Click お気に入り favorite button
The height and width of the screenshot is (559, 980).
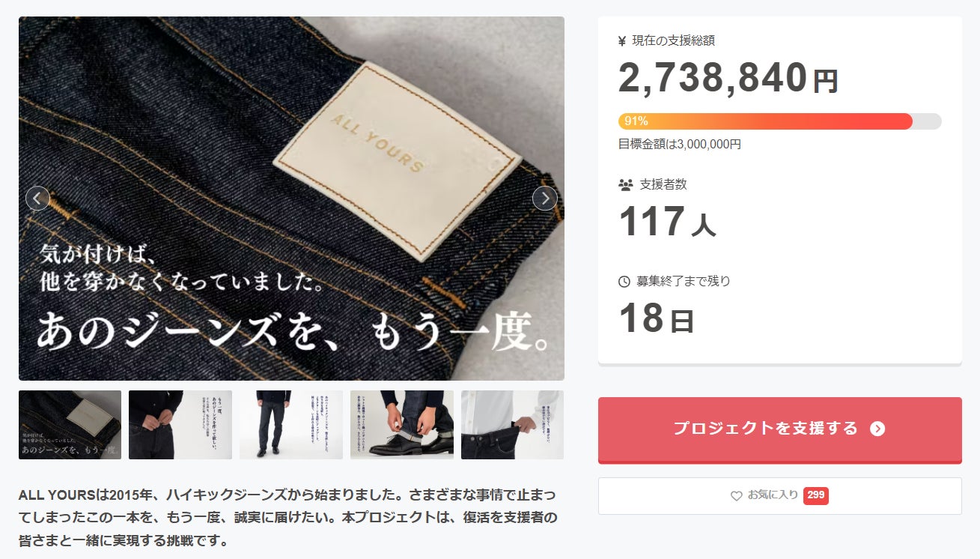point(780,496)
